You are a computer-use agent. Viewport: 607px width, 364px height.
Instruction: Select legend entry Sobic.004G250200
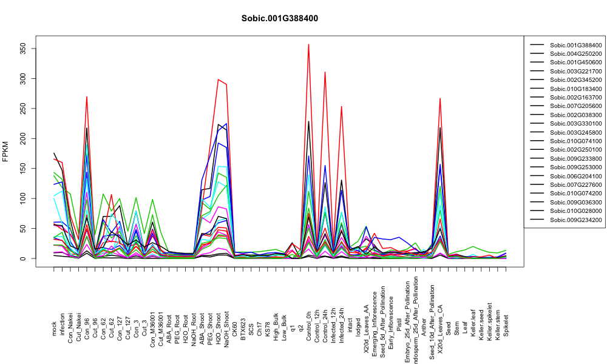pos(576,54)
